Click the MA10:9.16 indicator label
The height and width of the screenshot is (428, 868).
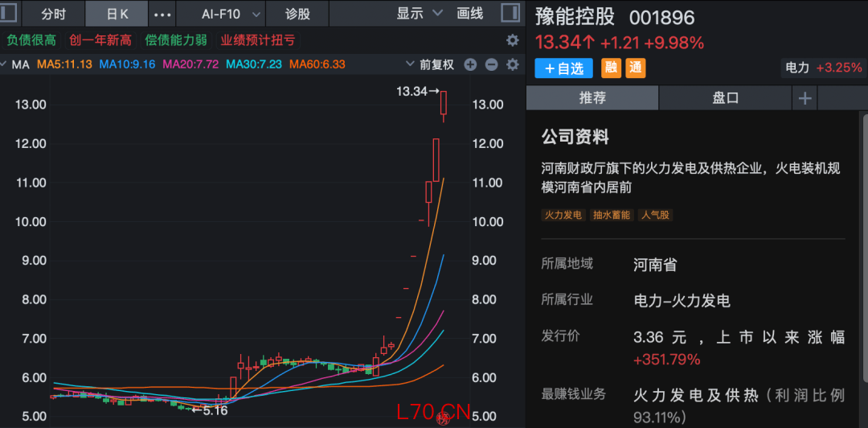click(x=127, y=65)
